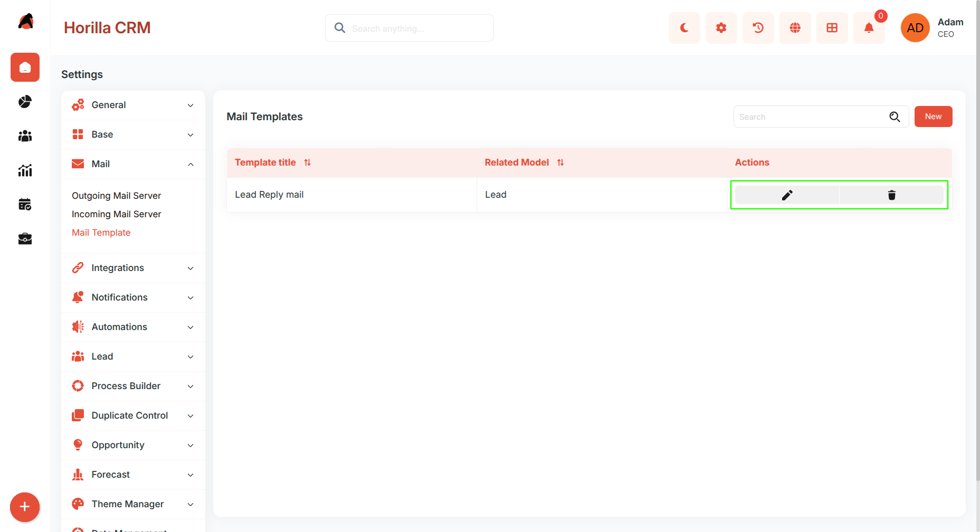Go to Home from the left sidebar
This screenshot has height=532, width=980.
coord(25,67)
